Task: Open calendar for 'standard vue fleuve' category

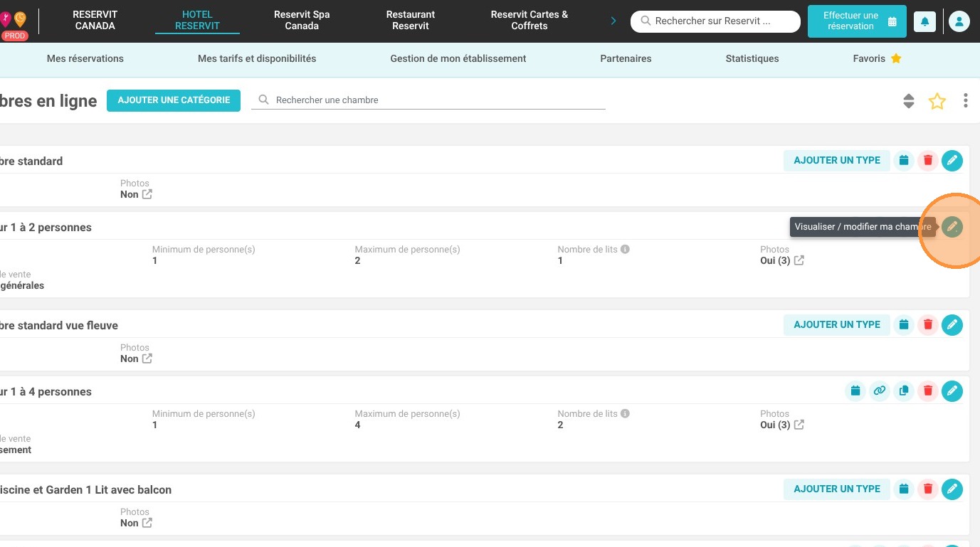Action: [x=904, y=325]
